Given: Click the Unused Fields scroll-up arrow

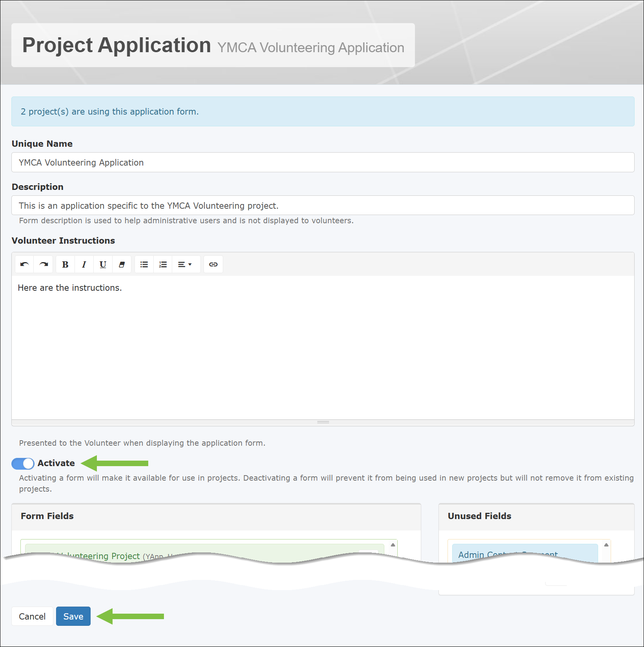Looking at the screenshot, I should click(x=606, y=545).
